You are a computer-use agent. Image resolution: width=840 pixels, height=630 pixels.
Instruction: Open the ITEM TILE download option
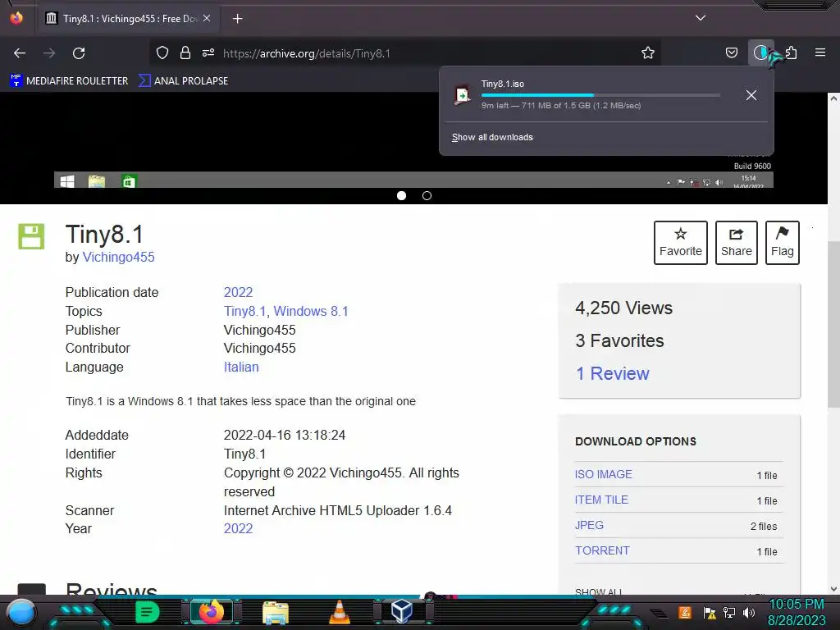(x=601, y=500)
